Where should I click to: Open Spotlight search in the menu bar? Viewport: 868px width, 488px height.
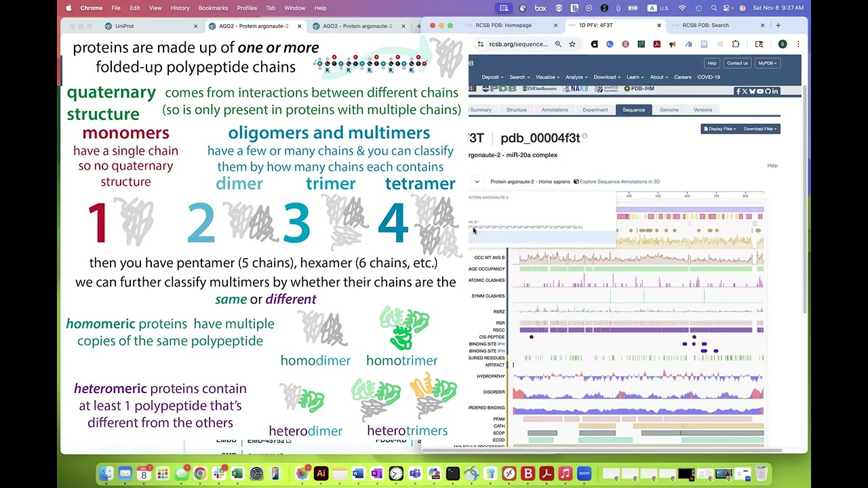(714, 8)
